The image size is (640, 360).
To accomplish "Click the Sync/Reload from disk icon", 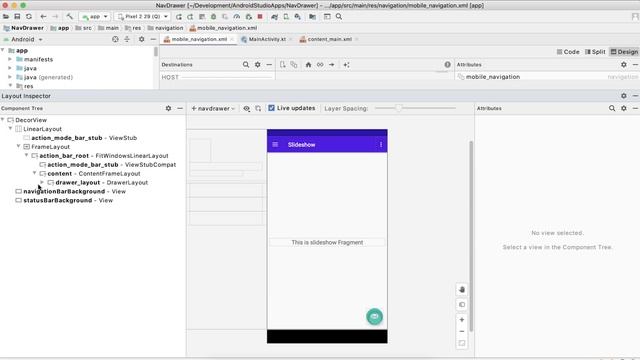I will [29, 17].
